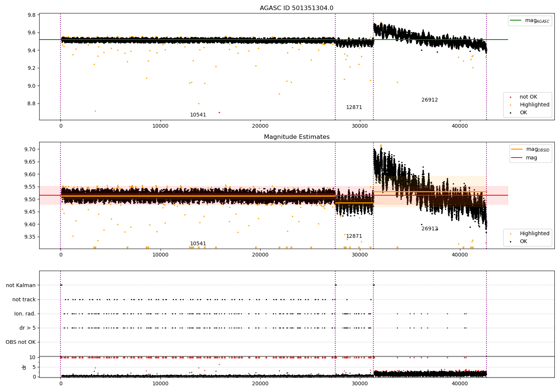Click the 40000 x-axis tick under the bottom plot

[460, 383]
